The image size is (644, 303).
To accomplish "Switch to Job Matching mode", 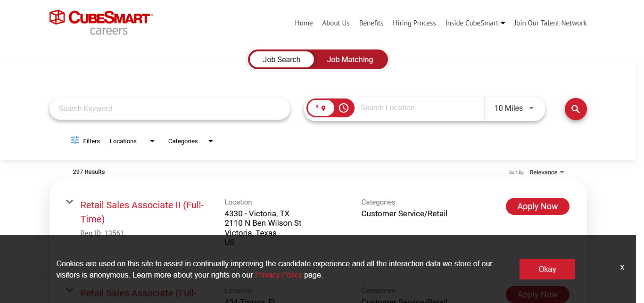I will (350, 60).
